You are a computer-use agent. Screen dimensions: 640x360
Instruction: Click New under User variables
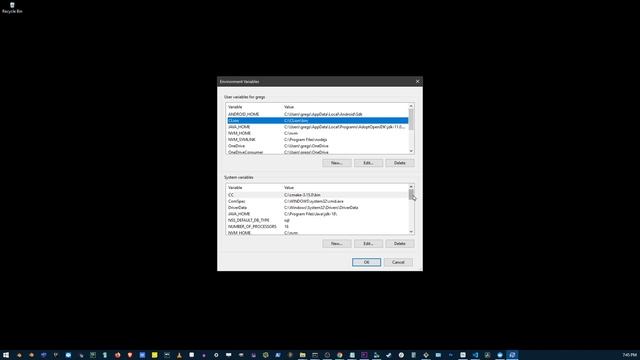point(336,163)
